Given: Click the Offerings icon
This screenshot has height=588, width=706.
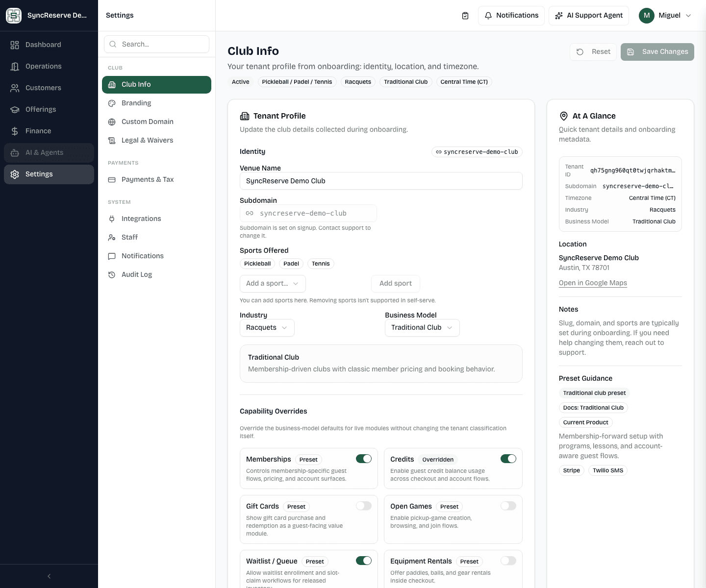Looking at the screenshot, I should click(15, 109).
